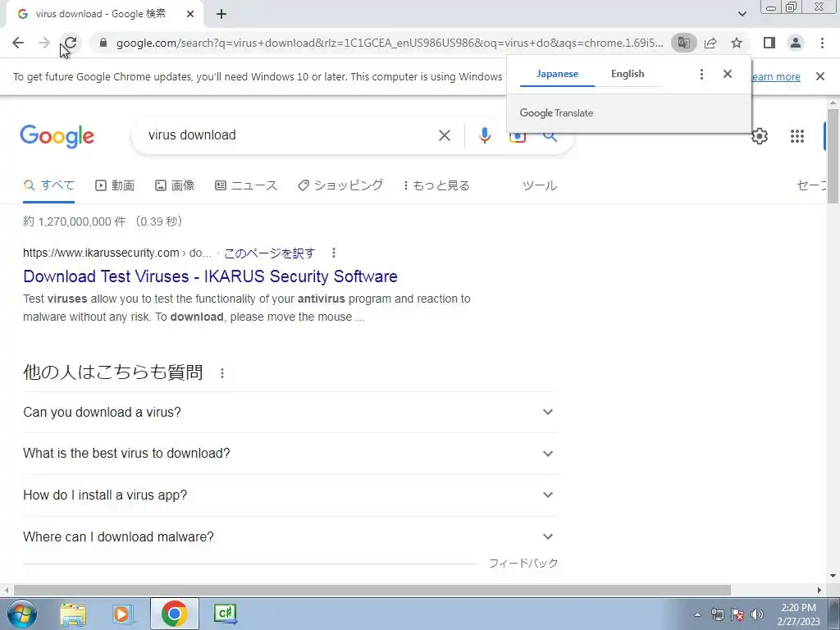Open the ツール search tools
The image size is (840, 630).
[540, 185]
